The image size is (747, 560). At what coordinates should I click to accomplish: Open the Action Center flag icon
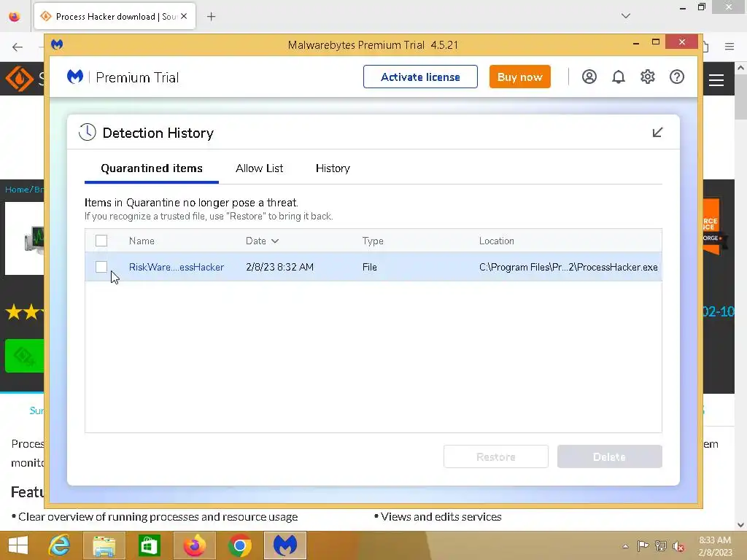pos(643,545)
